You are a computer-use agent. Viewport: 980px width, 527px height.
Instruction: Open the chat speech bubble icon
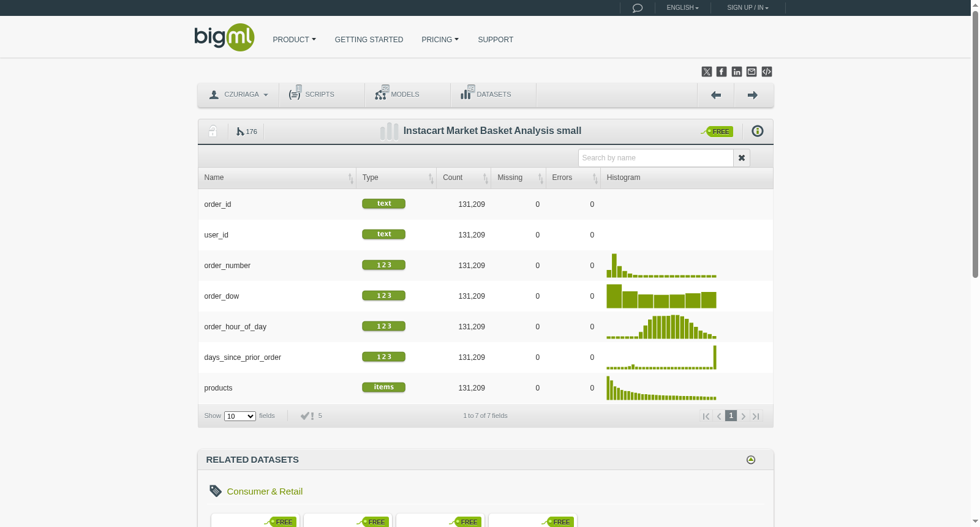tap(637, 8)
